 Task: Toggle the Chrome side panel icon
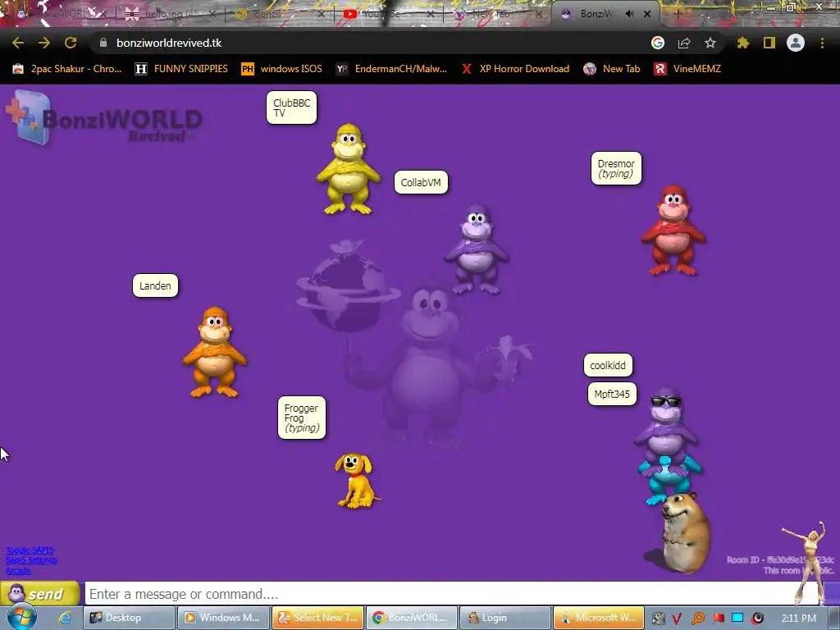pyautogui.click(x=769, y=43)
